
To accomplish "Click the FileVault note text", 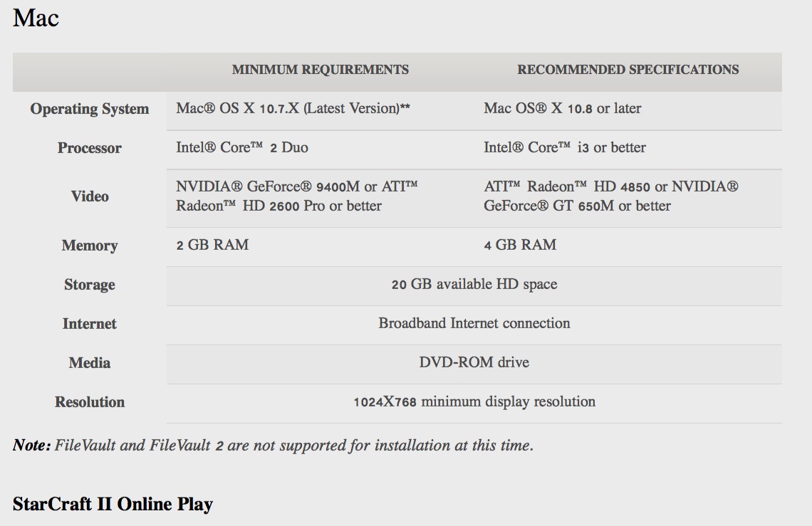I will (273, 446).
